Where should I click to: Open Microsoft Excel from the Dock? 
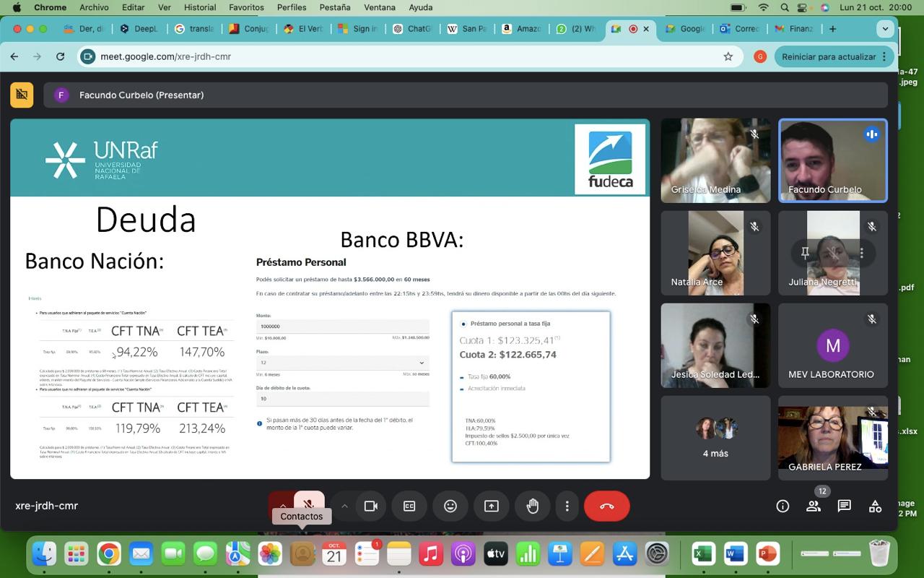(703, 554)
